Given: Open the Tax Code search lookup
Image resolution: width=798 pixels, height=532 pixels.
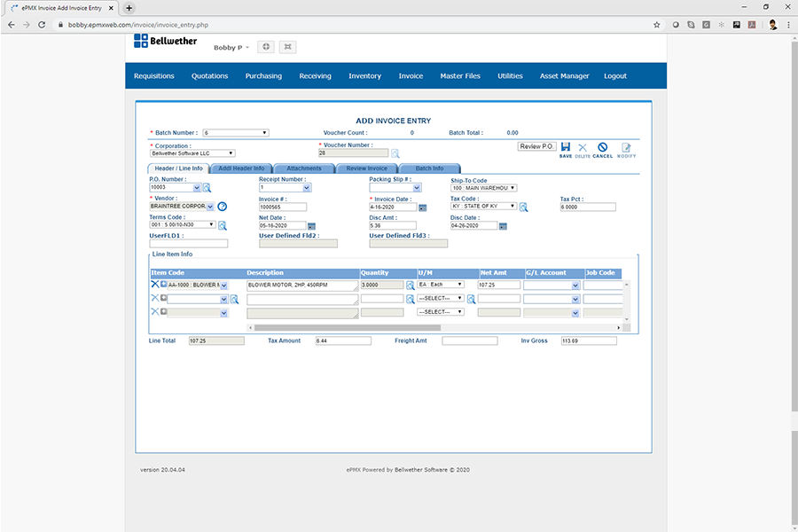Looking at the screenshot, I should [523, 207].
